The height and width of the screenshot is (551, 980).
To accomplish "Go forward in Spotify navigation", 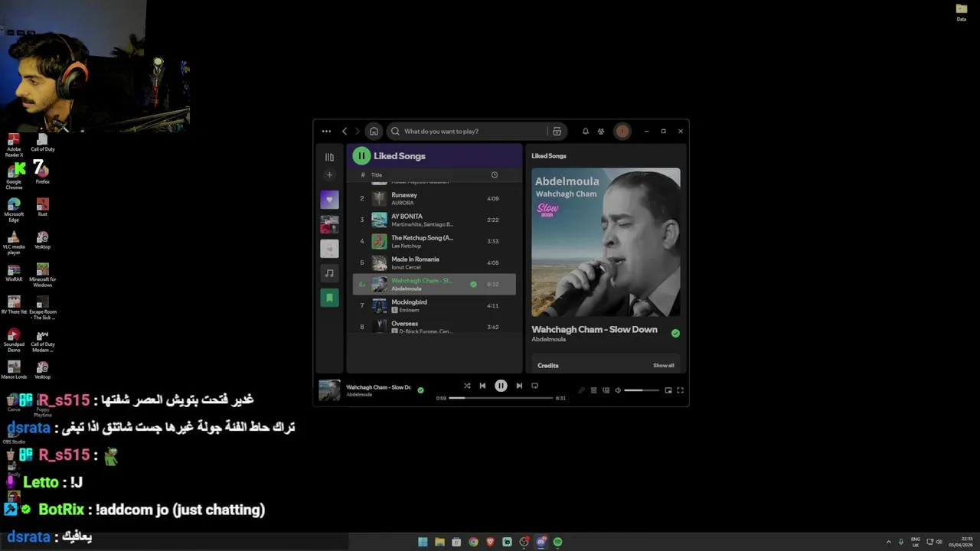I will 357,132.
